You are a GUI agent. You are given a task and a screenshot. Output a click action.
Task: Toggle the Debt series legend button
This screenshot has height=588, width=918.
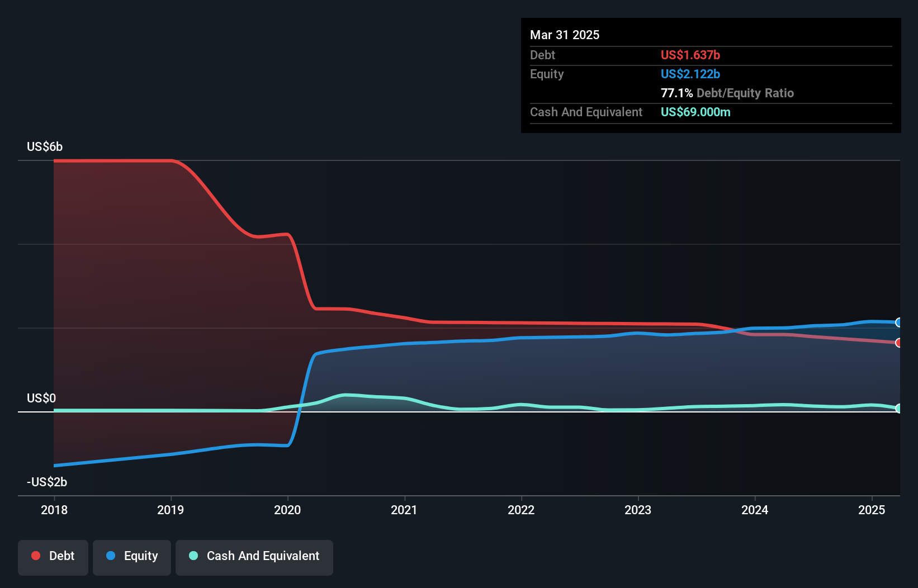[x=53, y=557]
